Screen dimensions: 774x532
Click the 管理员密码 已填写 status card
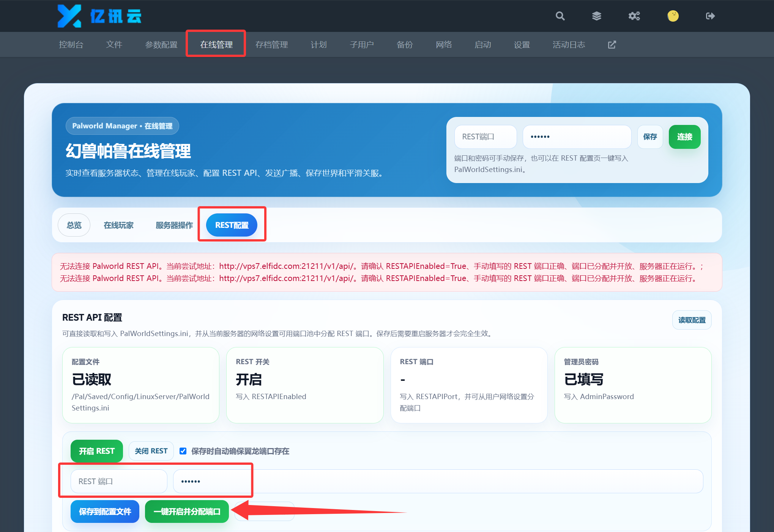point(633,385)
